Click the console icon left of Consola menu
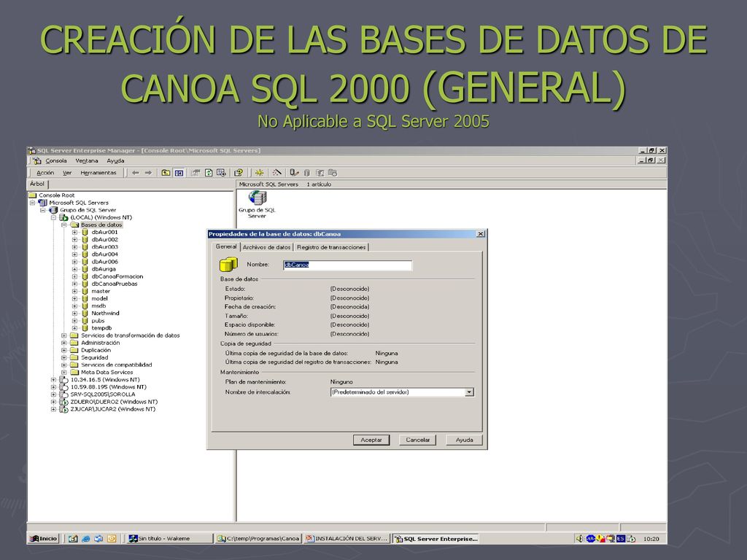This screenshot has width=747, height=560. tap(37, 161)
